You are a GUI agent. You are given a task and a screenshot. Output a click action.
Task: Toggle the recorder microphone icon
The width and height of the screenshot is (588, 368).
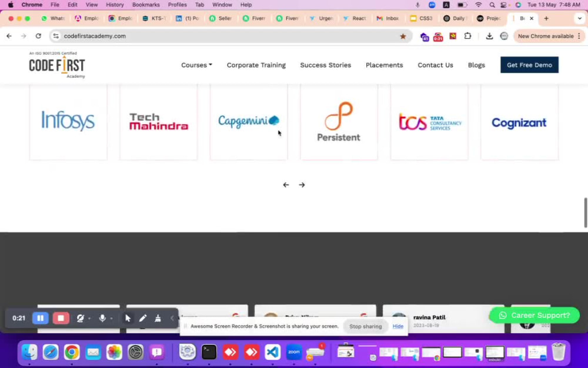pyautogui.click(x=102, y=318)
